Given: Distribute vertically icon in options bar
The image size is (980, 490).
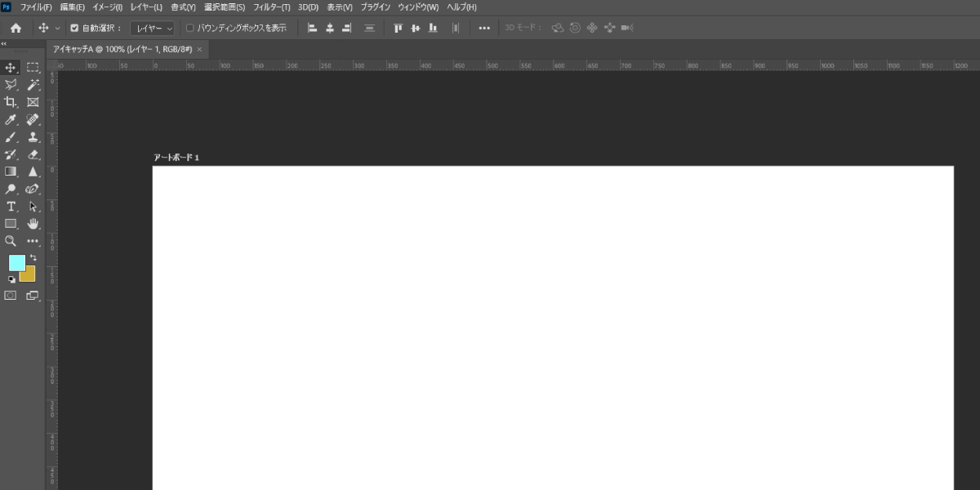Looking at the screenshot, I should click(x=369, y=28).
